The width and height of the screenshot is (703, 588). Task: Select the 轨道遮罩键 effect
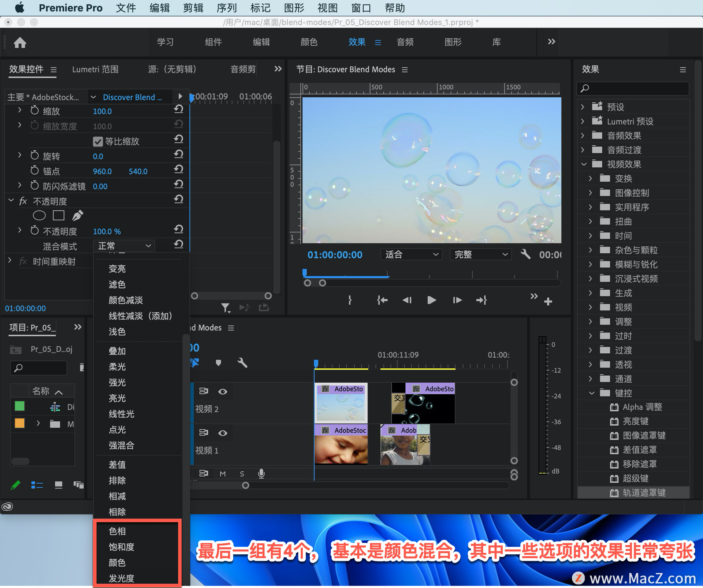click(x=644, y=492)
